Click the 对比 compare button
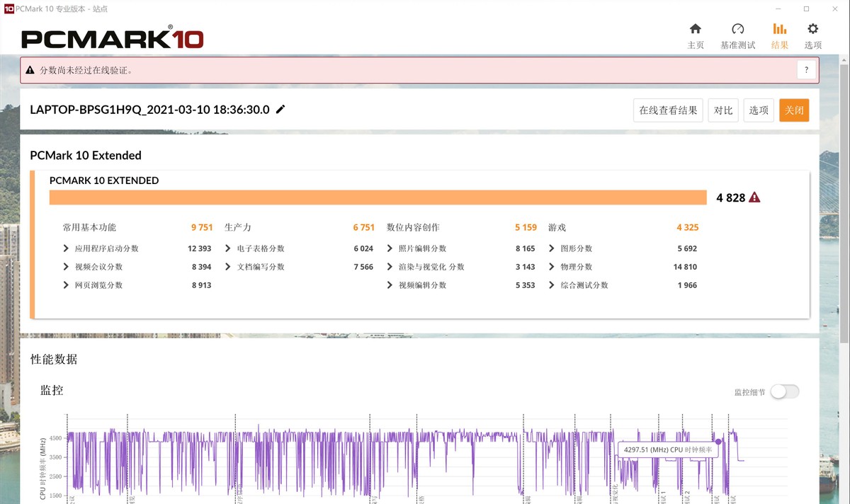Screen dimensions: 850x504 click(722, 110)
